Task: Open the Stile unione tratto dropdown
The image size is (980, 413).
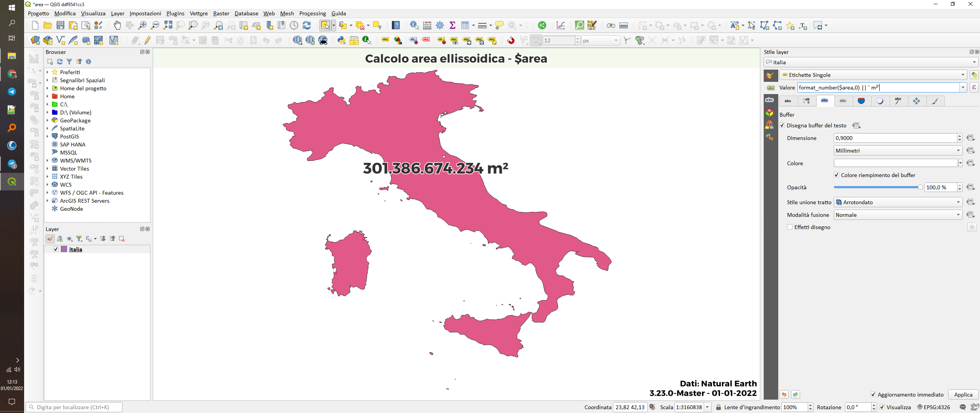Action: pos(897,202)
